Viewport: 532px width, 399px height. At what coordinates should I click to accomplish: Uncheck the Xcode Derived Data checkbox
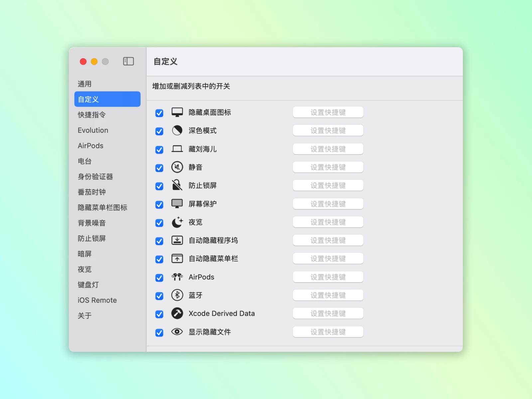tap(159, 314)
